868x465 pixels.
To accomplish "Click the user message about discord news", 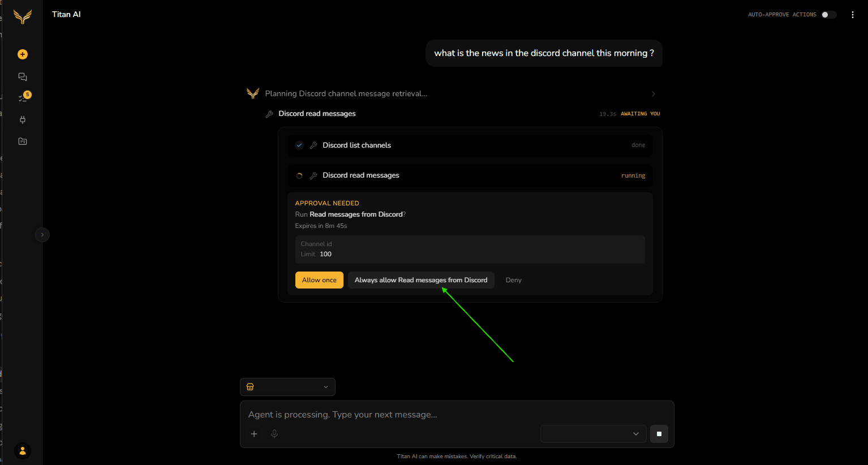I will (544, 53).
